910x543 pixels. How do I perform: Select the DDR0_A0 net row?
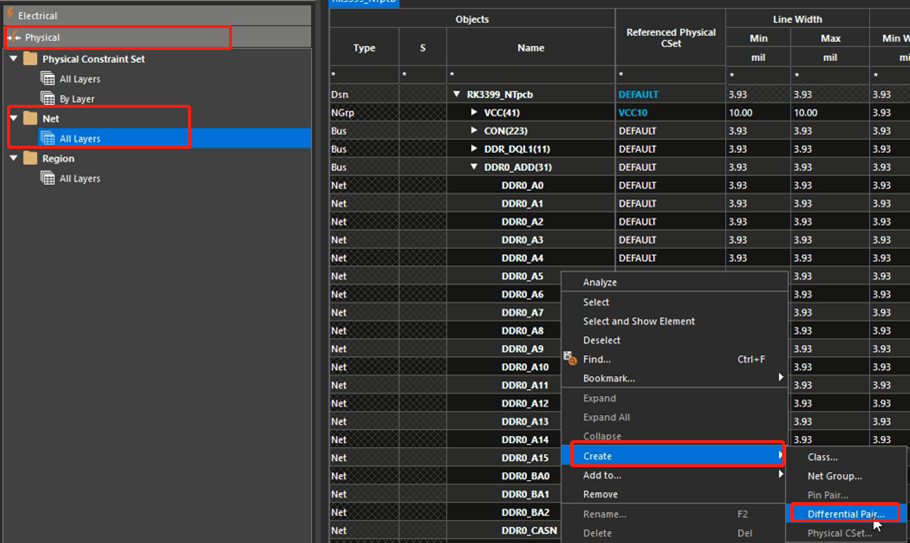pyautogui.click(x=522, y=185)
